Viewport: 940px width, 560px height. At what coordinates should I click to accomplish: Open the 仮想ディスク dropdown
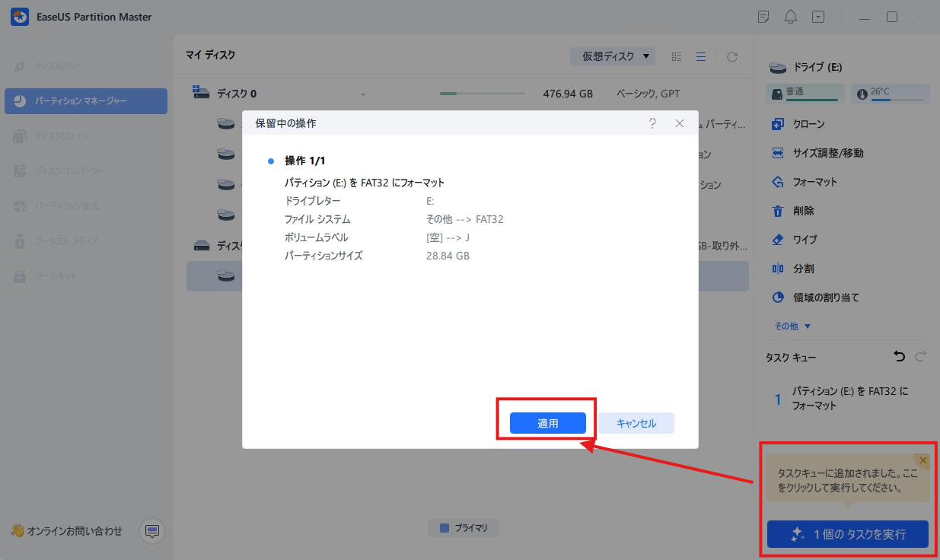click(x=613, y=56)
